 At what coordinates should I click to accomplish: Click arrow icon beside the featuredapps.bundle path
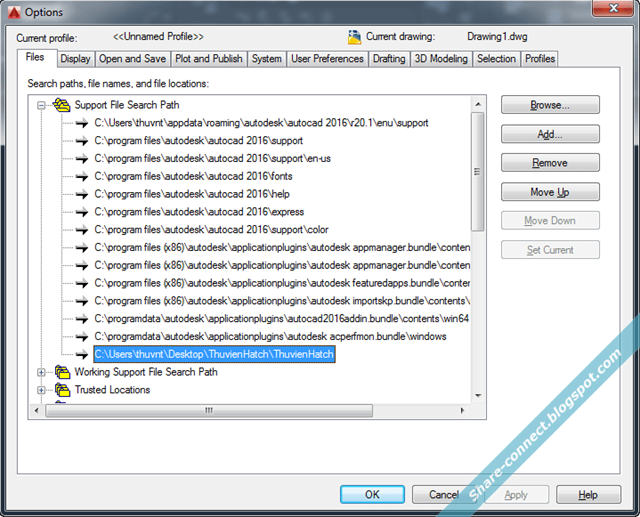coord(82,283)
